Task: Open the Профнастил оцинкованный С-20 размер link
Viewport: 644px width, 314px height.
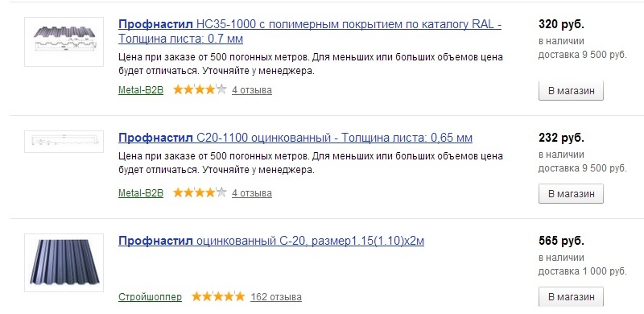Action: coord(271,241)
